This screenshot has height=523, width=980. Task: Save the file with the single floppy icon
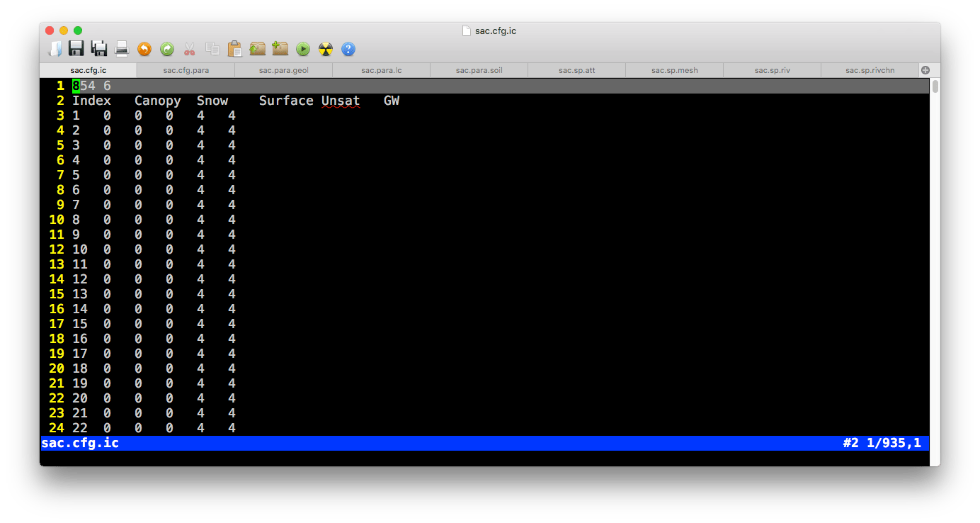coord(76,49)
